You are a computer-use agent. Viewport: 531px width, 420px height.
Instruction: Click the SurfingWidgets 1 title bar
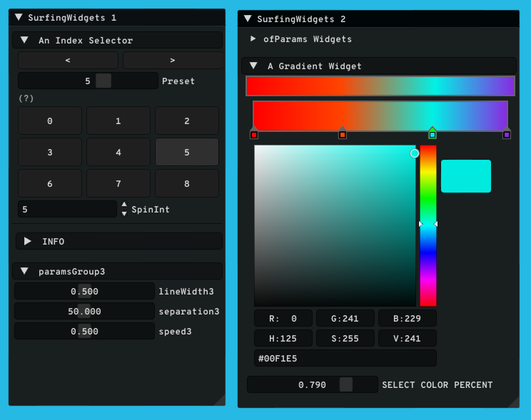[x=117, y=17]
